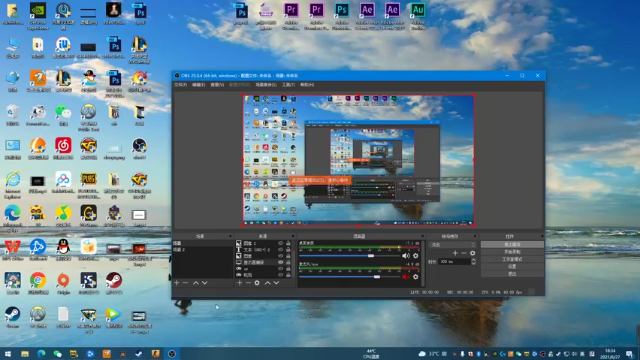Move scene down in scenes toolbar
This screenshot has width=640, height=360.
click(x=204, y=283)
